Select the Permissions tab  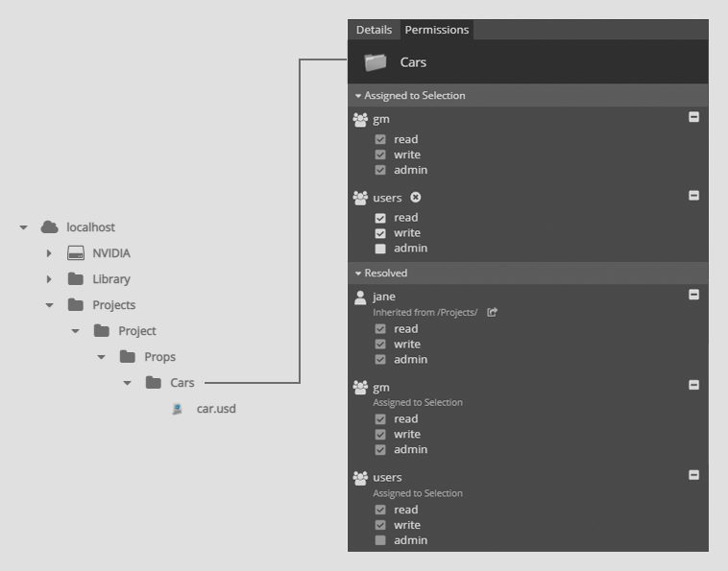437,30
